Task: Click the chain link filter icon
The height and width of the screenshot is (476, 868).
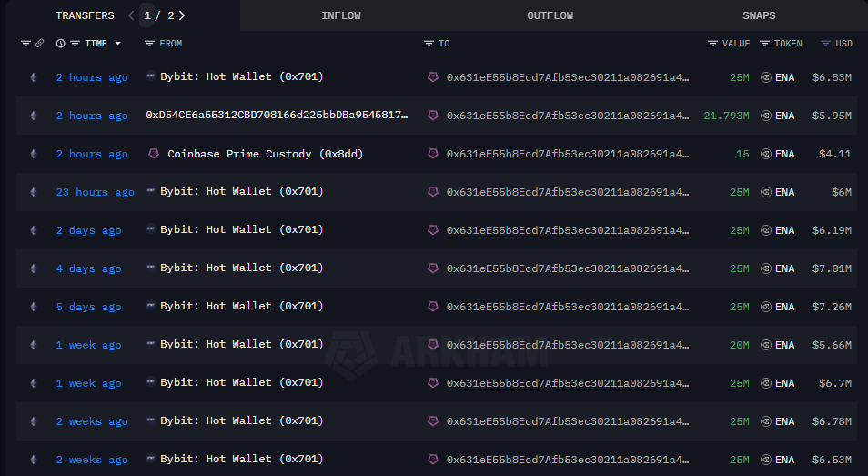Action: click(x=39, y=44)
